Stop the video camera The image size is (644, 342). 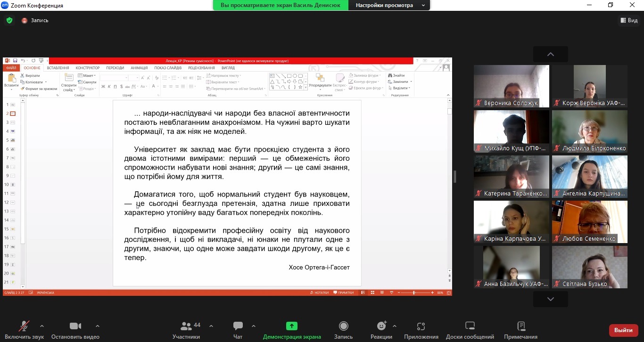pos(75,326)
